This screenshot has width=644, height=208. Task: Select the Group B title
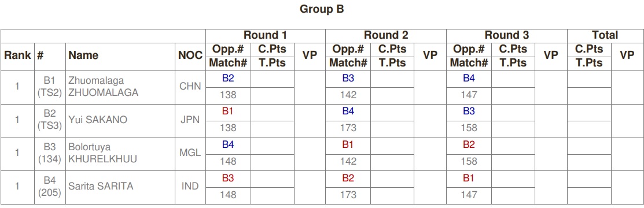[x=322, y=9]
